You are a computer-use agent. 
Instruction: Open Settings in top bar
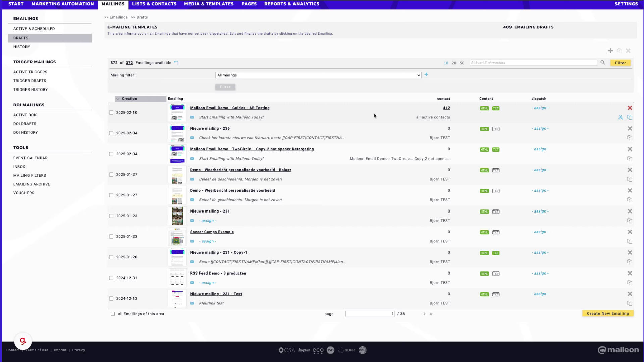tap(626, 4)
